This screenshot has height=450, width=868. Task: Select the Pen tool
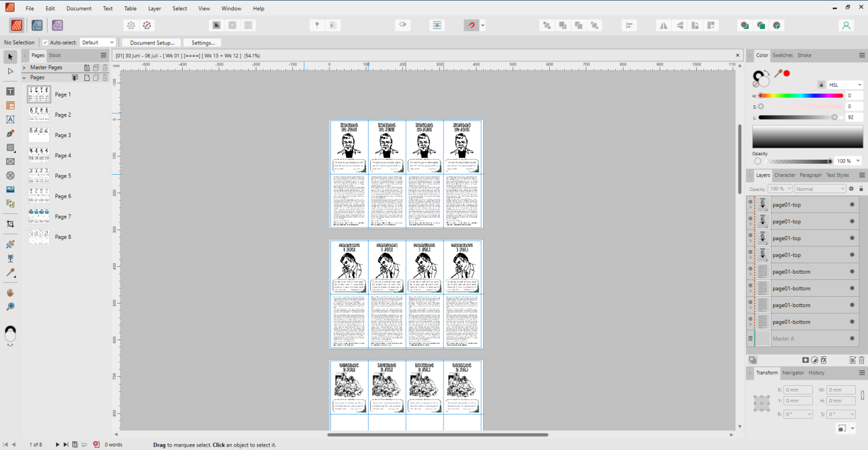[x=10, y=134]
